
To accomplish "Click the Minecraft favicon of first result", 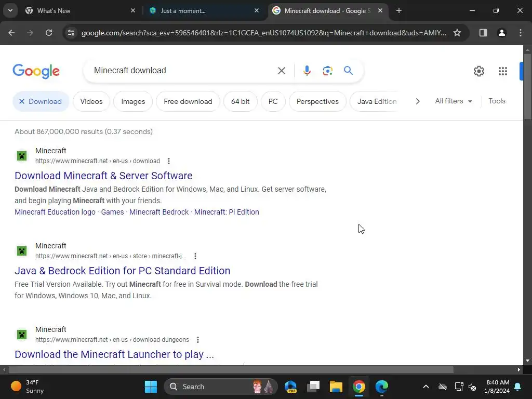I will click(x=22, y=156).
